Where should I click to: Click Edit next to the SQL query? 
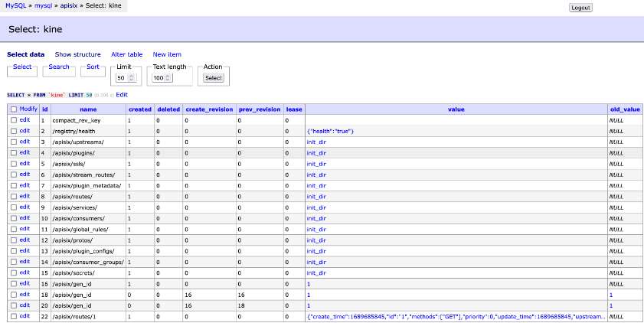pyautogui.click(x=122, y=95)
